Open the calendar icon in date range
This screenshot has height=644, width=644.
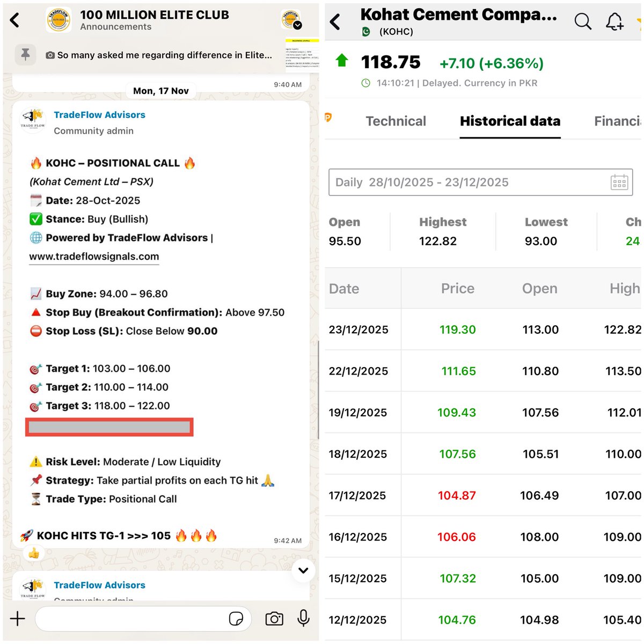click(x=619, y=182)
